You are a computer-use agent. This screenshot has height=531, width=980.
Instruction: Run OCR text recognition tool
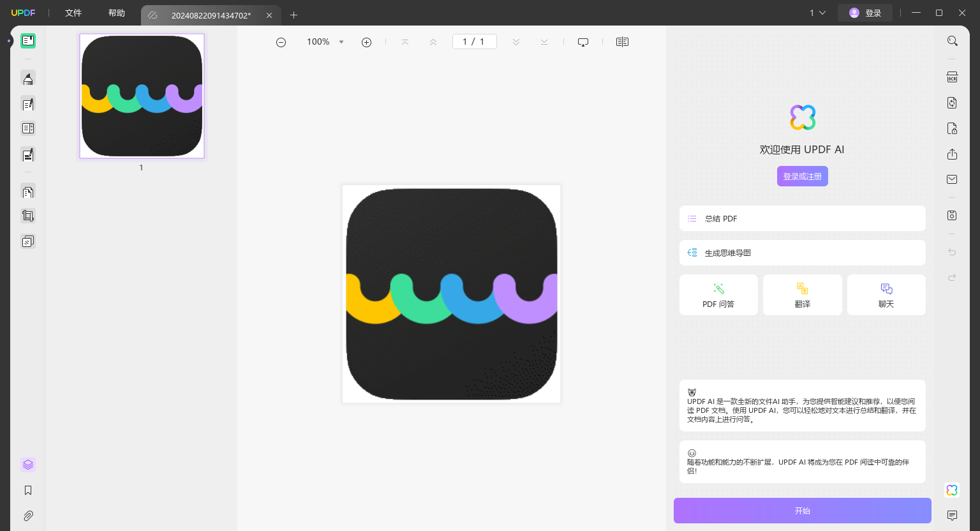coord(952,77)
